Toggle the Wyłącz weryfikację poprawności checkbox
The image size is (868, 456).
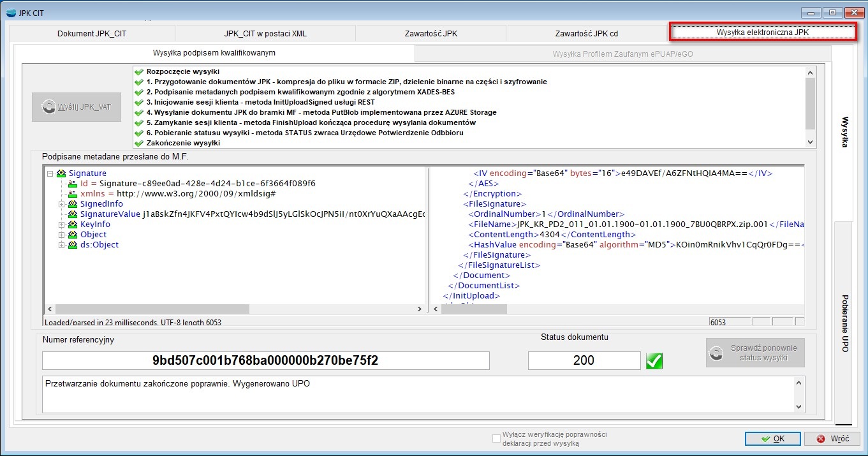click(x=496, y=438)
